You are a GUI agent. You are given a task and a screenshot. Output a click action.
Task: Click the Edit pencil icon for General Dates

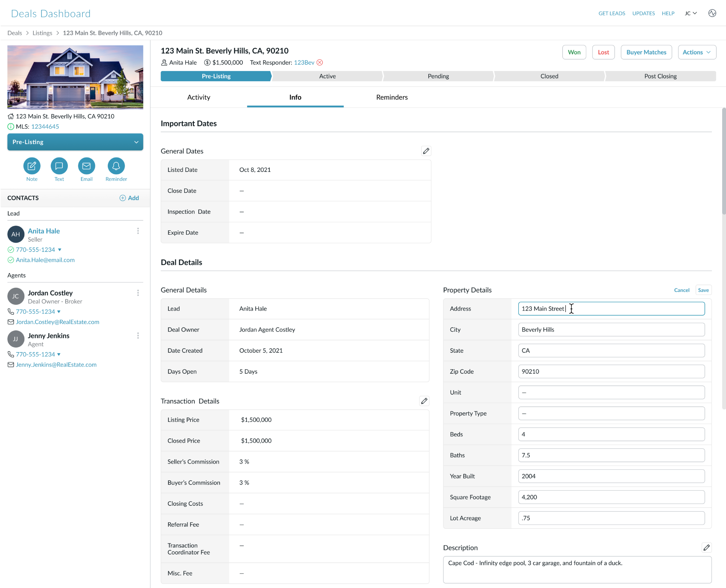426,150
